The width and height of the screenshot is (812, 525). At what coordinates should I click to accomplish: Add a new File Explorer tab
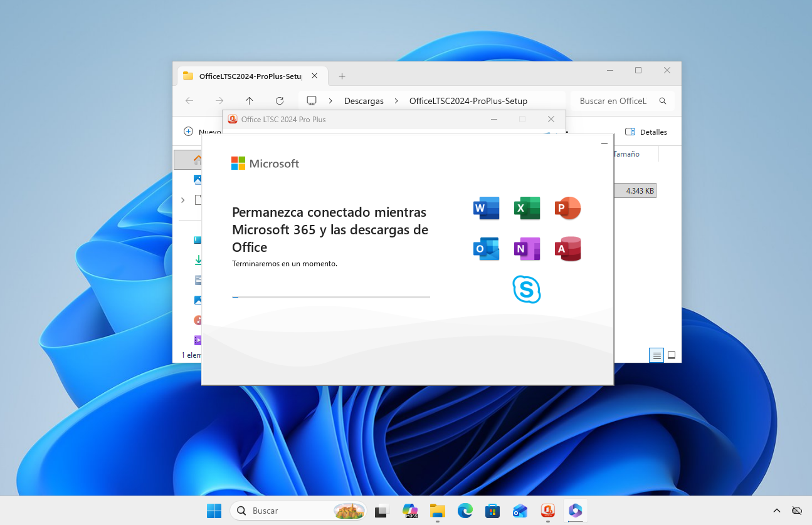[342, 76]
